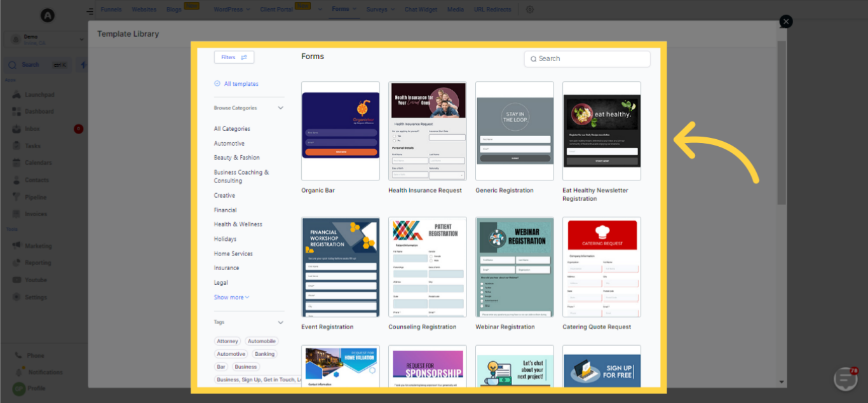The width and height of the screenshot is (868, 403).
Task: Click the Phone handset icon
Action: [18, 356]
